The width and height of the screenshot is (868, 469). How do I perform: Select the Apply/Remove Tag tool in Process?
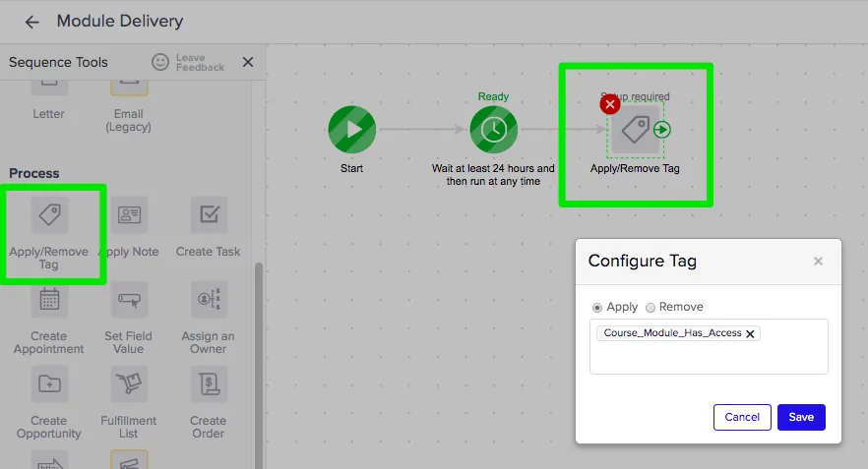(48, 214)
